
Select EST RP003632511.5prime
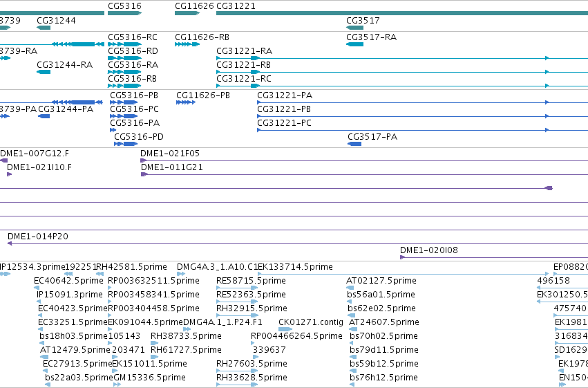point(154,280)
